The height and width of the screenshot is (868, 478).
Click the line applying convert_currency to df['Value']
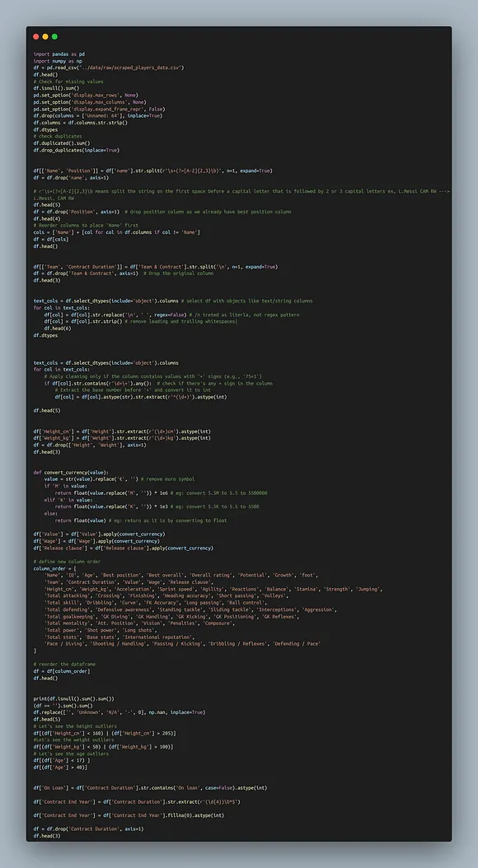99,534
